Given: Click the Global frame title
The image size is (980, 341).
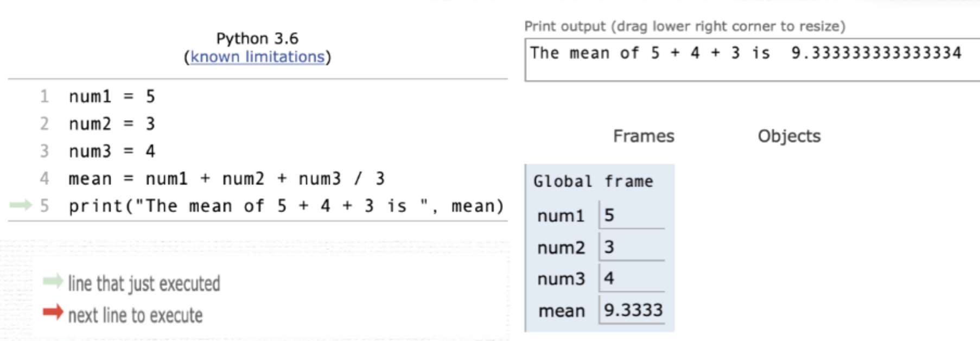Looking at the screenshot, I should [593, 181].
